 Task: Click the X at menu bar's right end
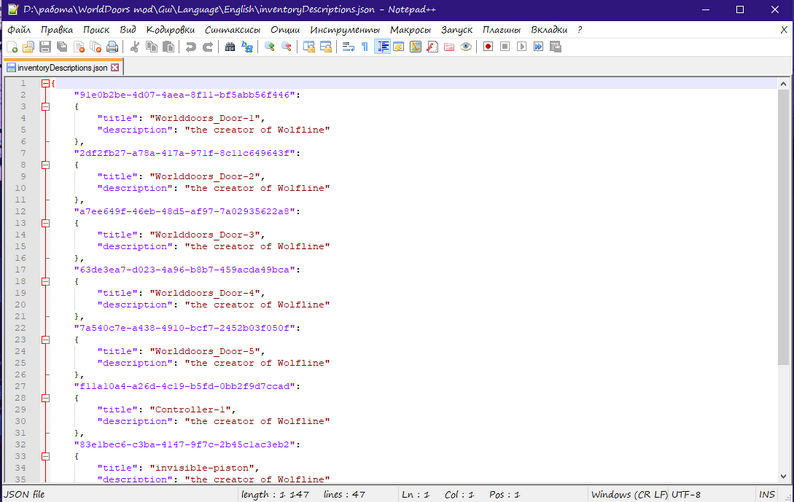(x=784, y=30)
